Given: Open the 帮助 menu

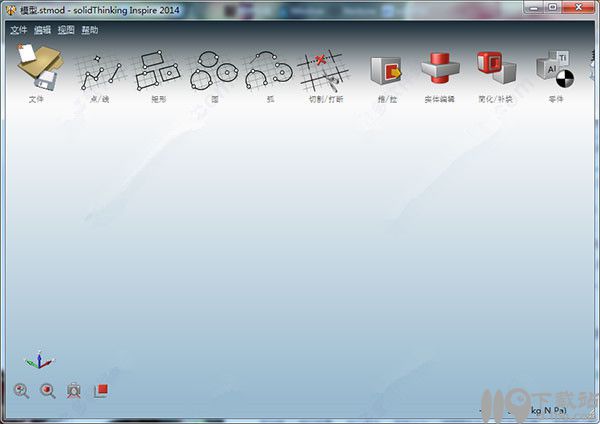Looking at the screenshot, I should click(90, 30).
